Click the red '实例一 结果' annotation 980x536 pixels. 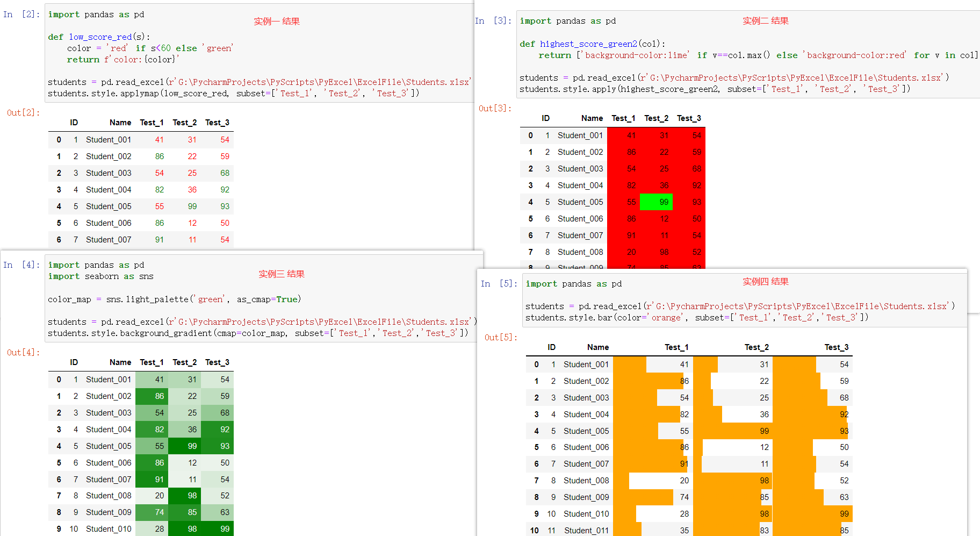pos(277,22)
